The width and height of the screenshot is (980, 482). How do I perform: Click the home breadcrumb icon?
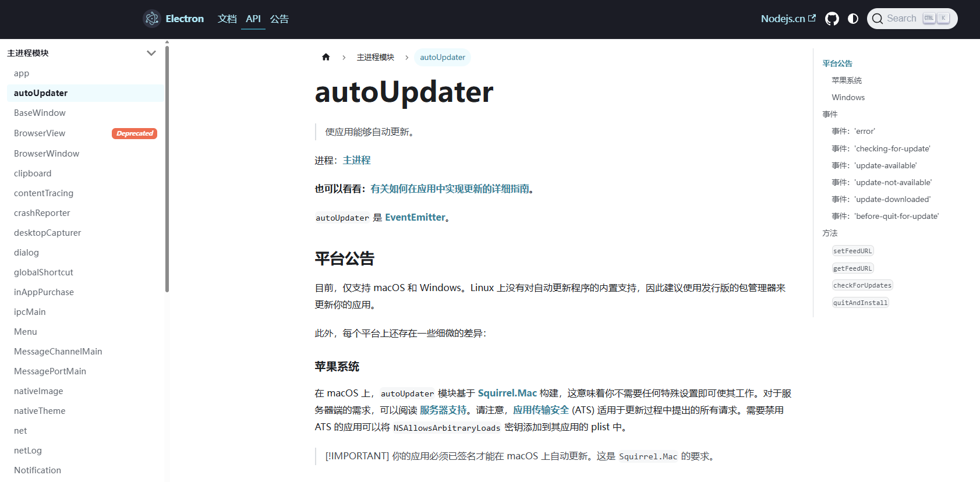326,57
